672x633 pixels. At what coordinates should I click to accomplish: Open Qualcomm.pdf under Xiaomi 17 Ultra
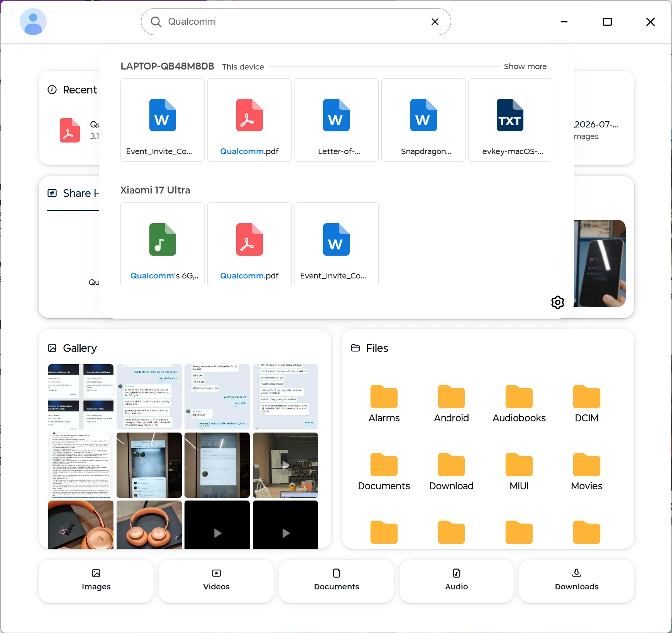tap(249, 244)
